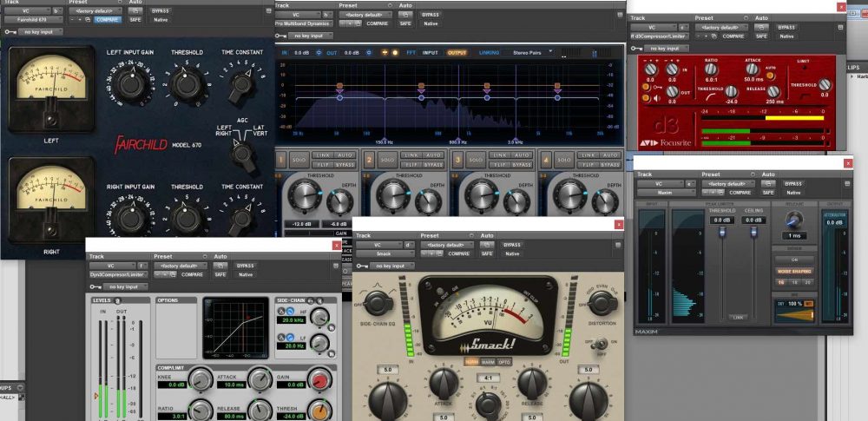Solo band 3 in Multiband Dynamics
Image resolution: width=868 pixels, height=421 pixels.
(x=476, y=160)
